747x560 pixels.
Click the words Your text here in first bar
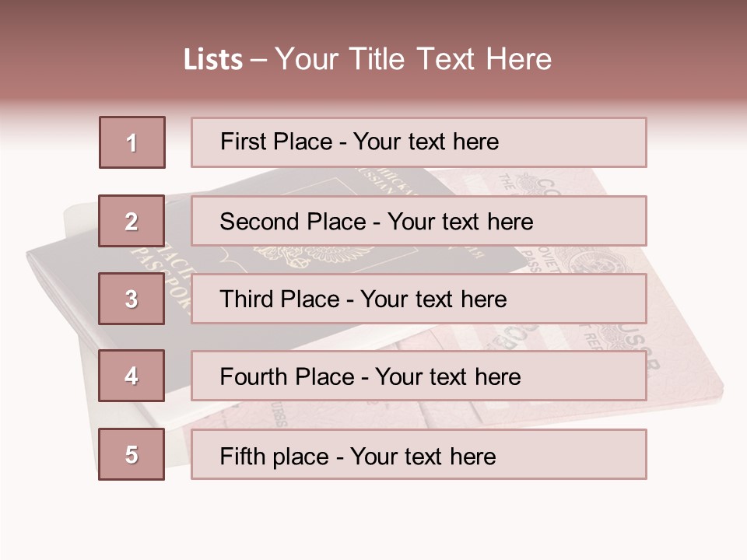point(426,142)
